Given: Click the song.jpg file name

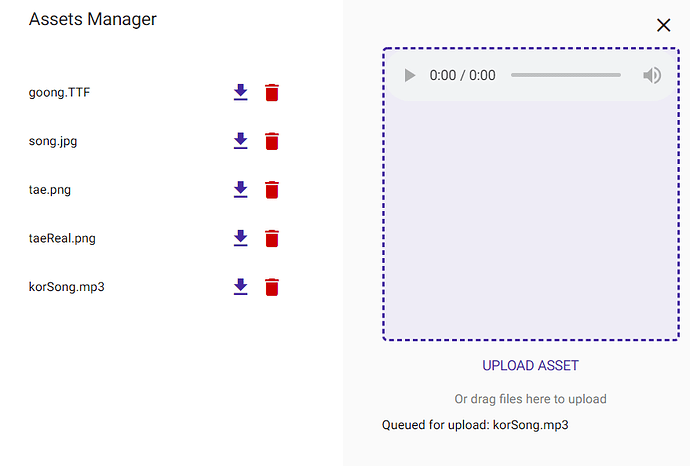Looking at the screenshot, I should point(53,141).
